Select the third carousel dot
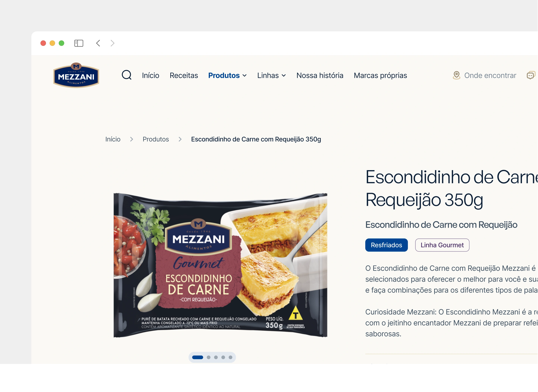Viewport: 538px width, 392px height. click(x=216, y=357)
